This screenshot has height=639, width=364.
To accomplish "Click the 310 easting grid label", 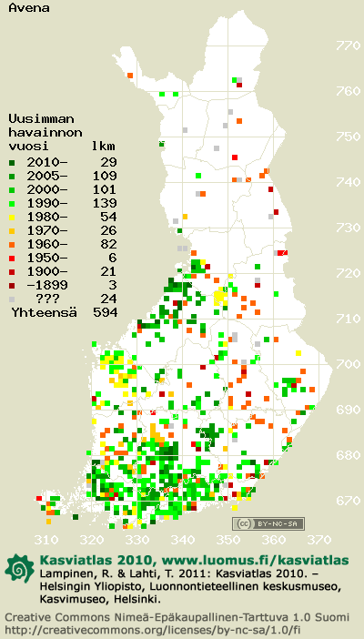I will pyautogui.click(x=46, y=541).
